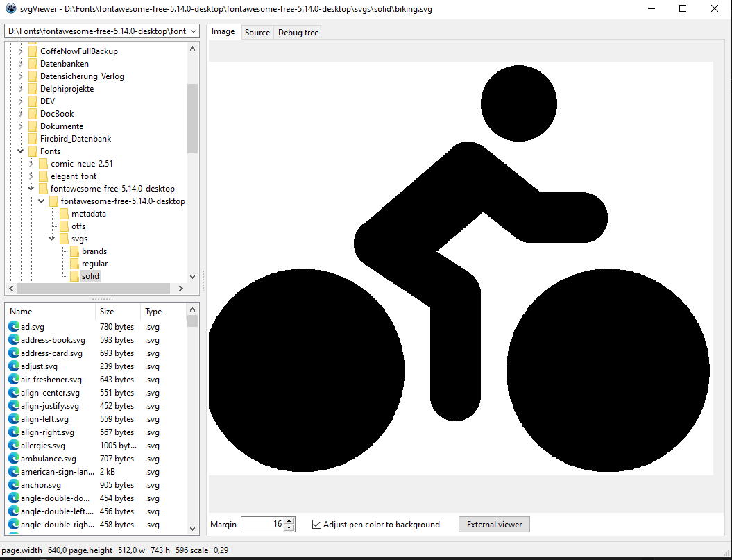The height and width of the screenshot is (560, 732).
Task: Click the Firebird_Datenbank folder icon
Action: (33, 139)
